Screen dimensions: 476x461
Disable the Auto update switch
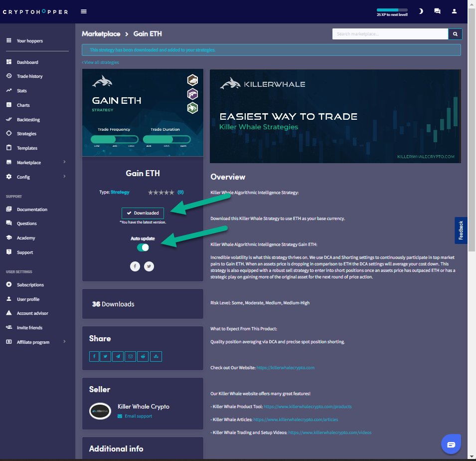click(x=143, y=247)
